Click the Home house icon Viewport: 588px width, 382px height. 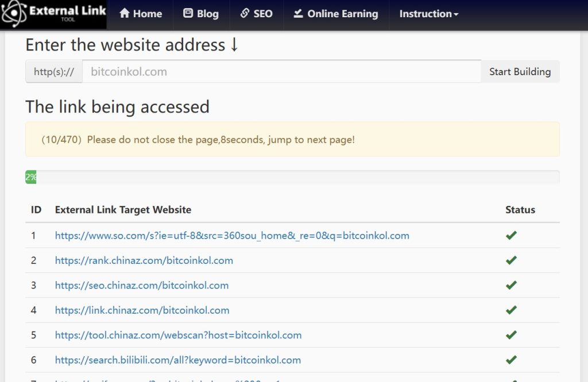tap(125, 14)
